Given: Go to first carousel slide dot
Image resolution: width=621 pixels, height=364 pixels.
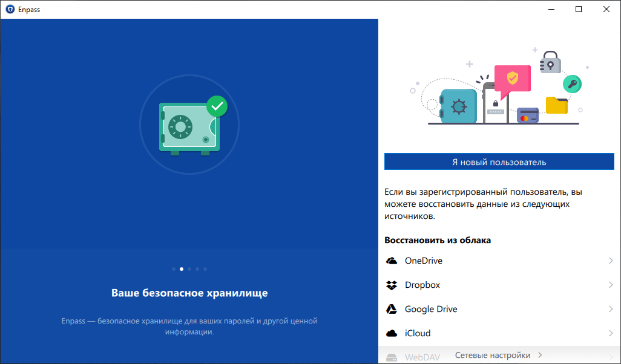Looking at the screenshot, I should click(x=174, y=269).
